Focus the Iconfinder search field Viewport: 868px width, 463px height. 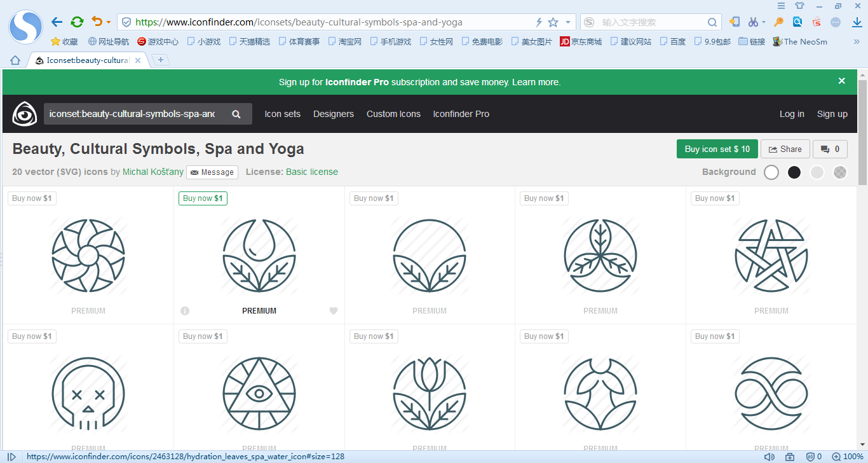(x=133, y=114)
